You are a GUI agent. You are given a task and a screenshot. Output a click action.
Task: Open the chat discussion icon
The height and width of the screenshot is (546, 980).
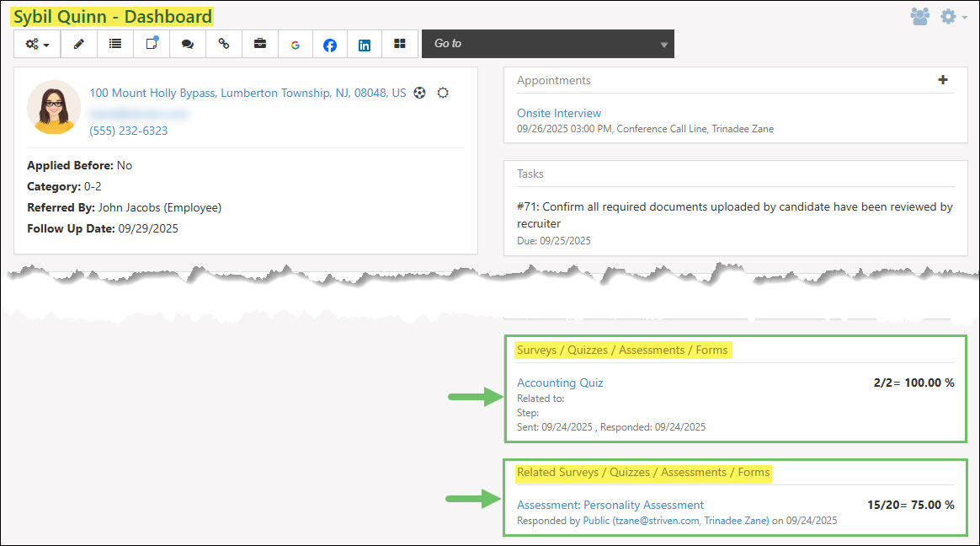pyautogui.click(x=187, y=44)
